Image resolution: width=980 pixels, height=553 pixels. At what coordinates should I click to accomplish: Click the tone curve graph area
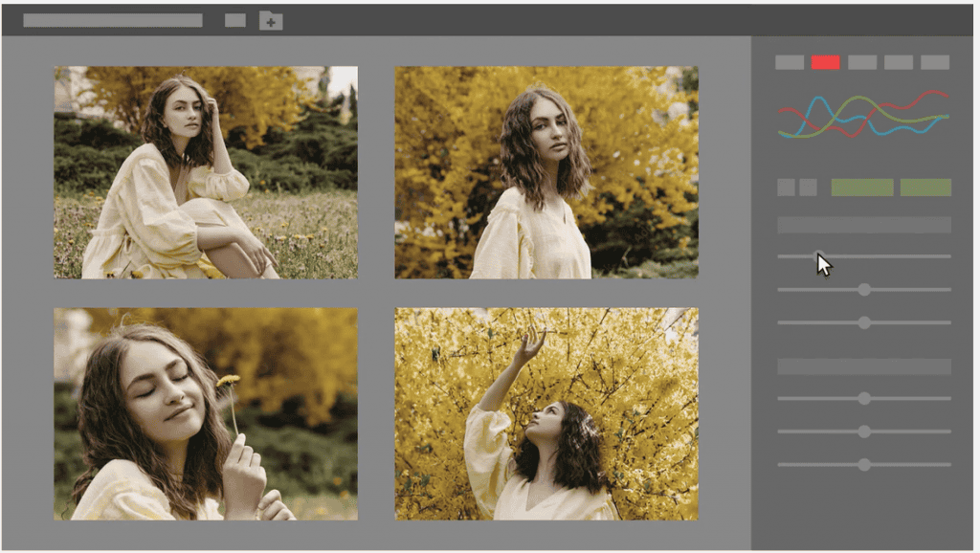point(863,115)
